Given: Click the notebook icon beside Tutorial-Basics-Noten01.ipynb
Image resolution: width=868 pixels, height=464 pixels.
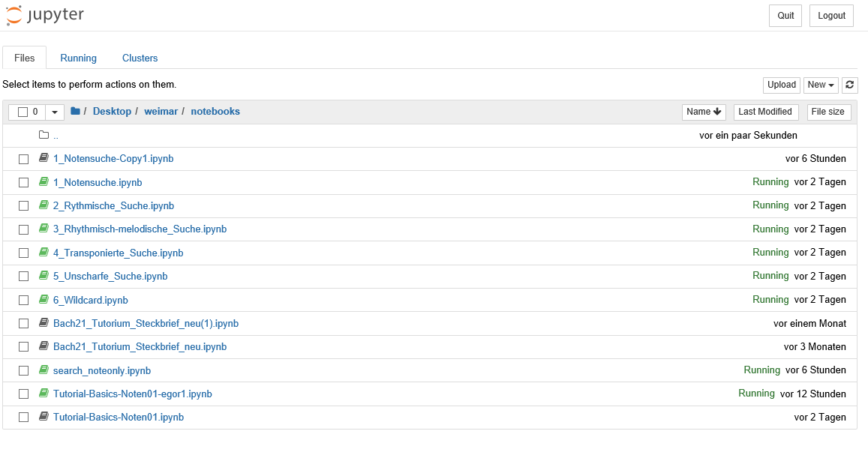Looking at the screenshot, I should pos(44,417).
